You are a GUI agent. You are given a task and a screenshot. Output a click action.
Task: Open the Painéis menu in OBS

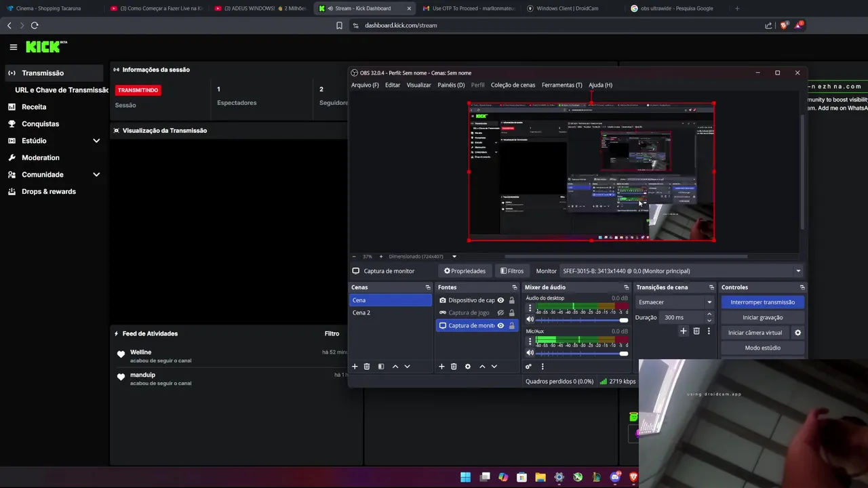[x=451, y=85]
